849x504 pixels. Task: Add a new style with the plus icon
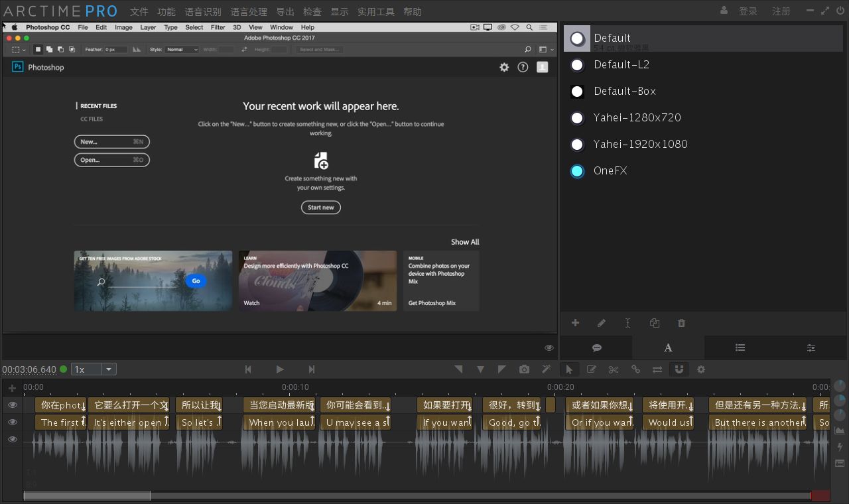[575, 323]
